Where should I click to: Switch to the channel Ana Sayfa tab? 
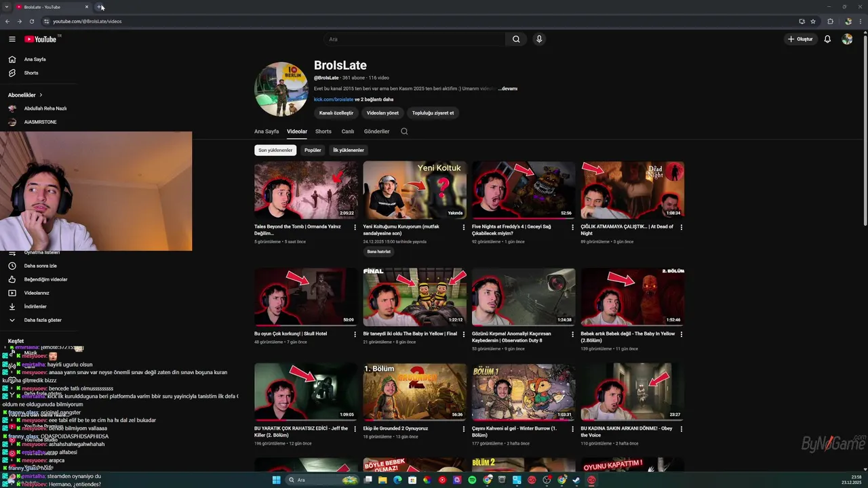pos(267,131)
